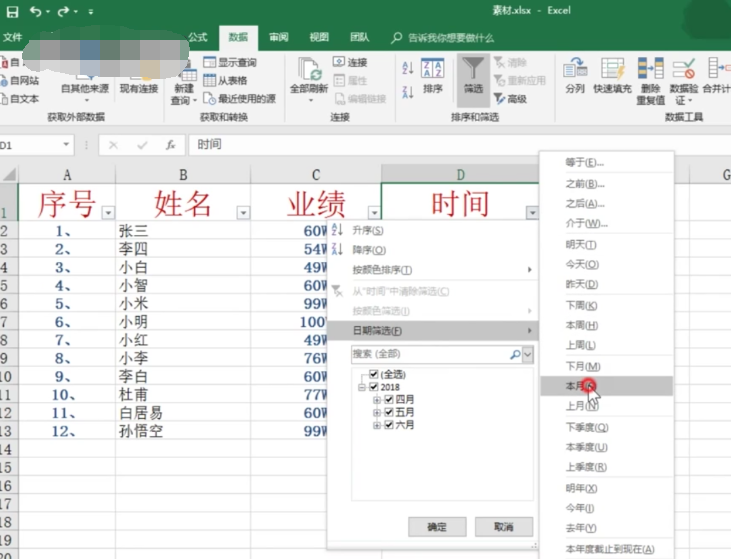
Task: Open the 序号 column filter dropdown
Action: (x=107, y=213)
